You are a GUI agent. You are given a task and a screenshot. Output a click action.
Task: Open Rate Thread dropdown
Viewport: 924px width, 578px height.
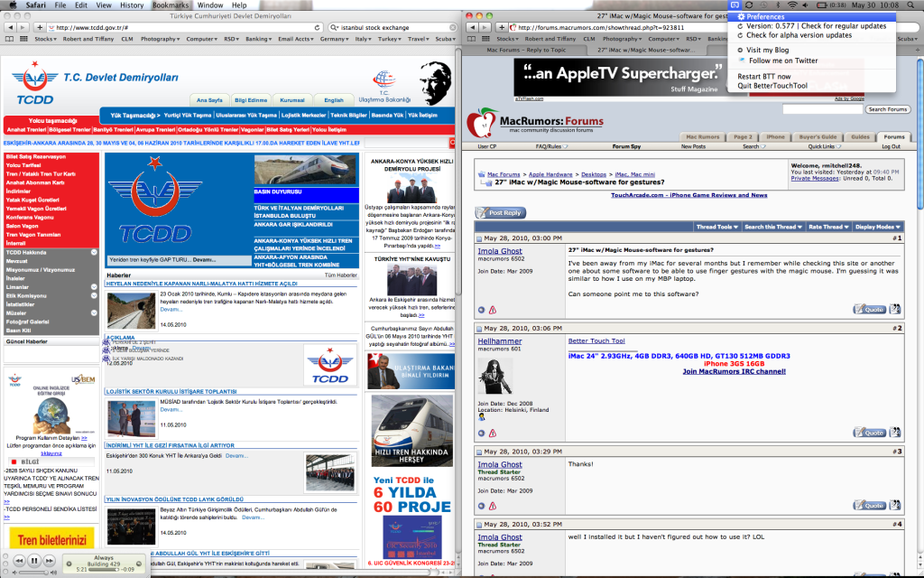pyautogui.click(x=828, y=227)
